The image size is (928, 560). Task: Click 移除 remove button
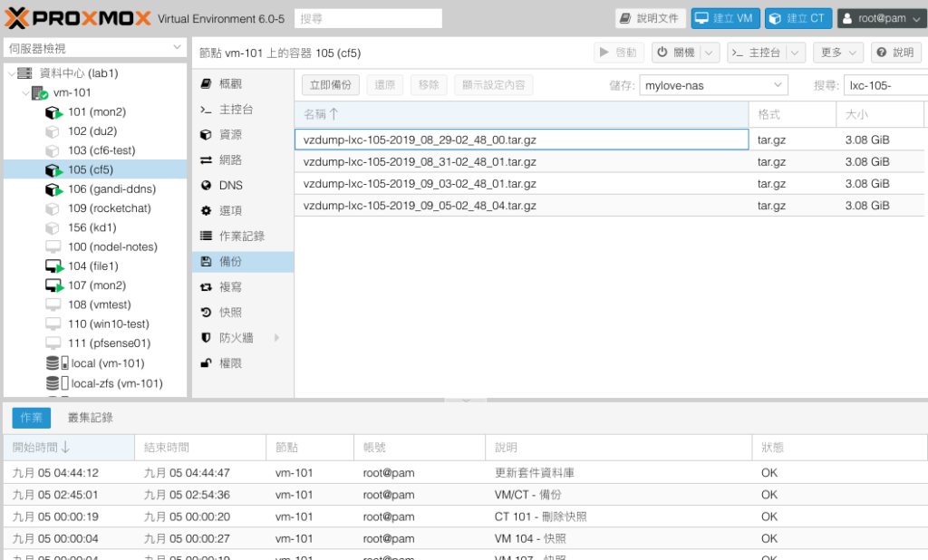pyautogui.click(x=429, y=85)
